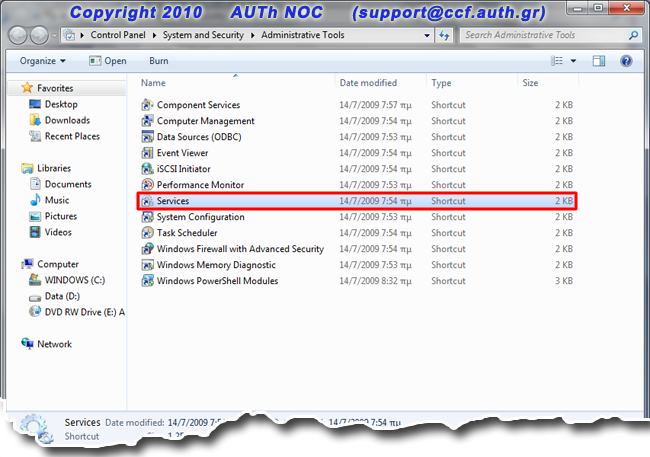Navigate to System and Security breadcrumb
The width and height of the screenshot is (650, 457).
point(203,35)
